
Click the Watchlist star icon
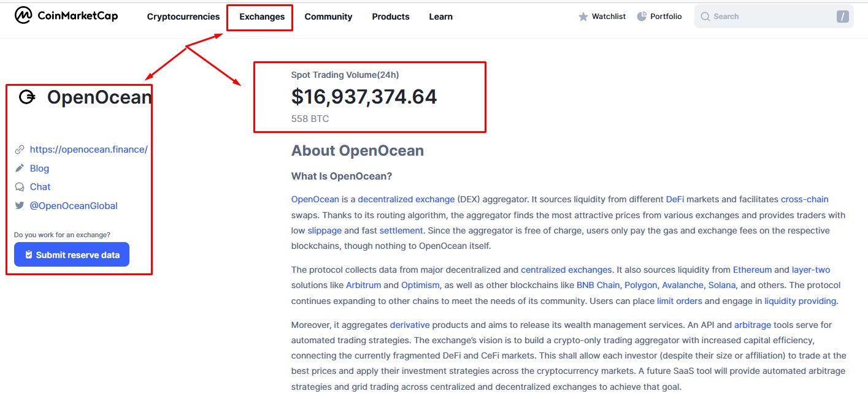pos(583,17)
